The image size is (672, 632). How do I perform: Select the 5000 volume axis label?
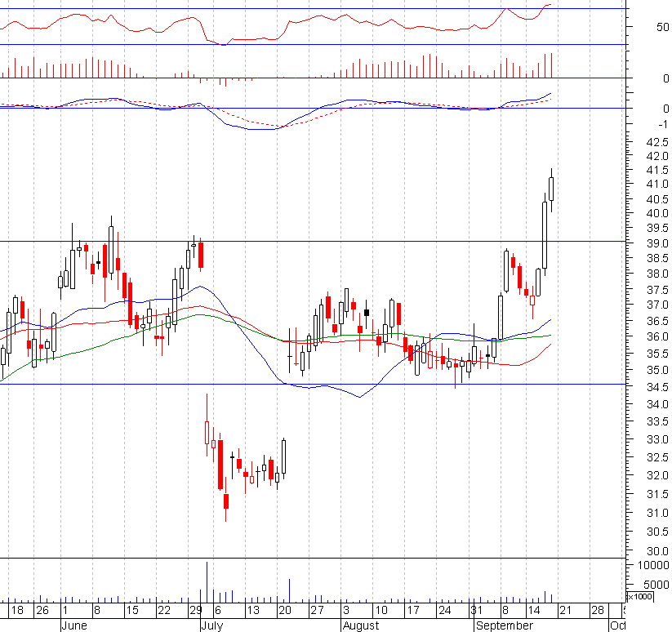[x=656, y=585]
